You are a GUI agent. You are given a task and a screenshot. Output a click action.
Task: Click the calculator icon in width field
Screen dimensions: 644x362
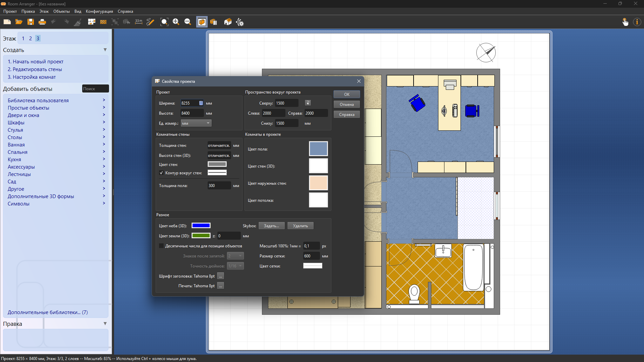pyautogui.click(x=201, y=103)
